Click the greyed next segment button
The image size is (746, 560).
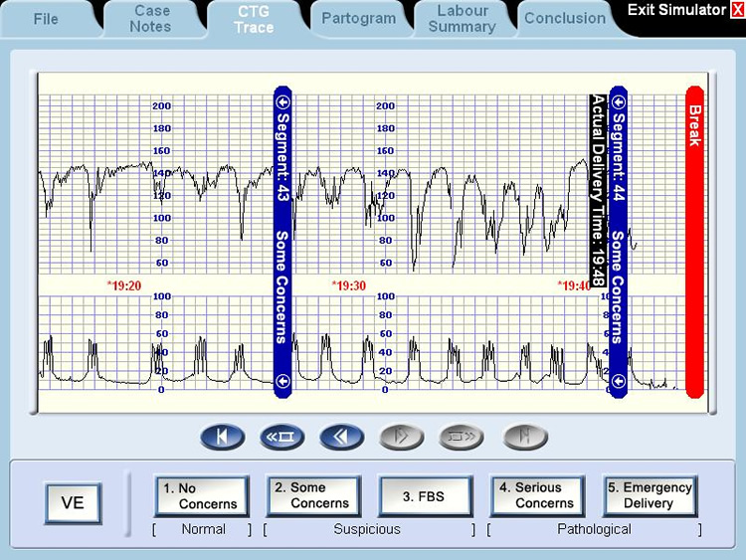(462, 437)
